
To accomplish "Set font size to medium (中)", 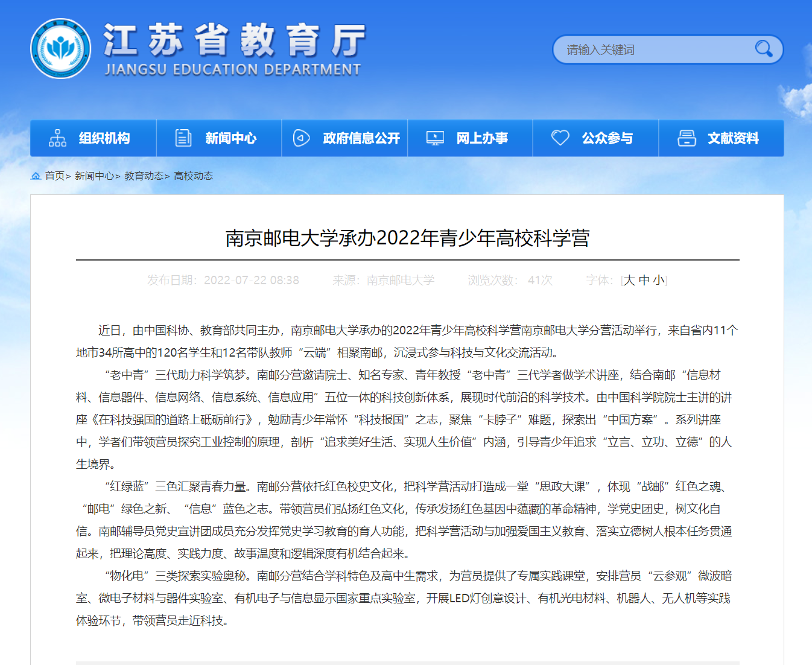I will [x=644, y=280].
